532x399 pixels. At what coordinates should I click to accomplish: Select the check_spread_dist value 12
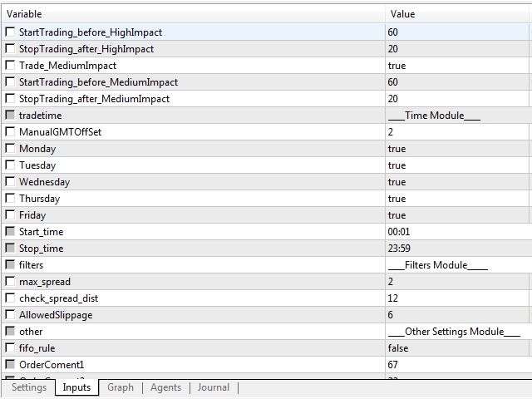[392, 298]
